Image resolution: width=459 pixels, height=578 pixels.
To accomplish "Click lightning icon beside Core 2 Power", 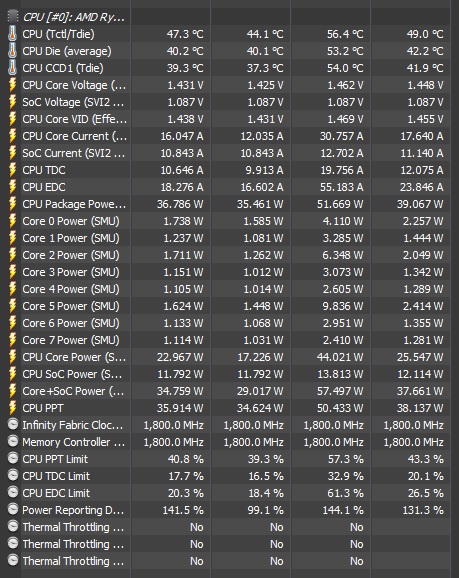I will [13, 254].
